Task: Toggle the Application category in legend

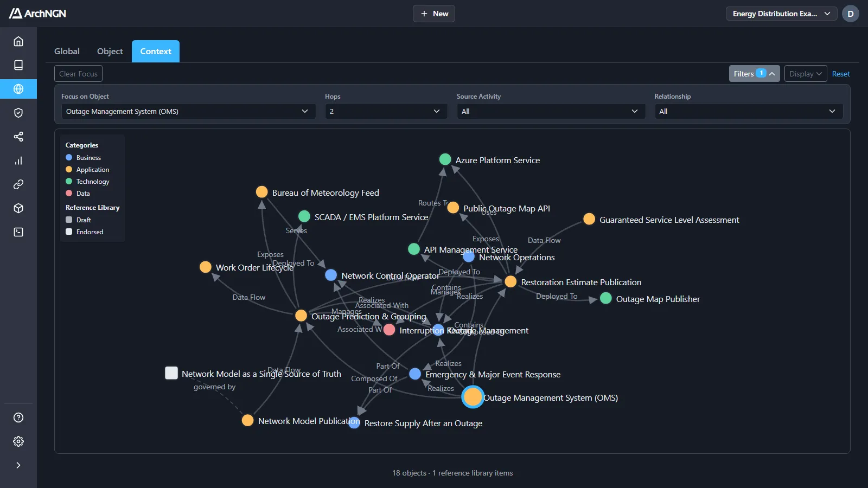Action: pos(87,170)
